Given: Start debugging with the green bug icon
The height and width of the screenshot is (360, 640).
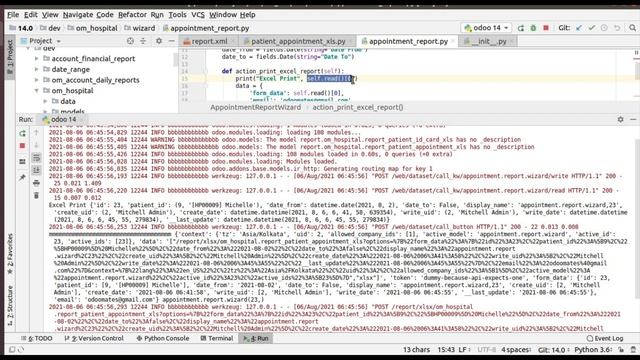Looking at the screenshot, I should pyautogui.click(x=533, y=28).
